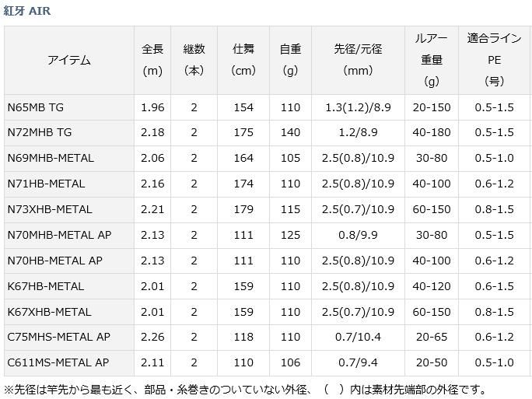Click the N70MHB-METAL AP row name
This screenshot has height=399, width=532.
[59, 235]
